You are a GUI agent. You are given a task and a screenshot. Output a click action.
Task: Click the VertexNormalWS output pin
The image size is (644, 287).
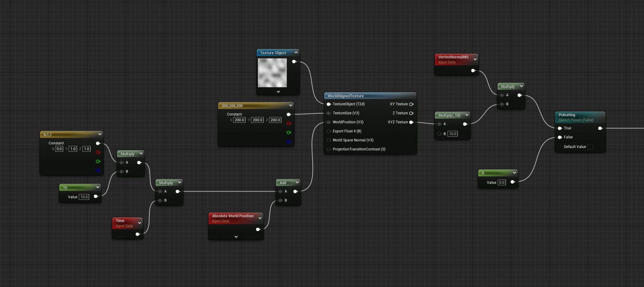pos(473,70)
